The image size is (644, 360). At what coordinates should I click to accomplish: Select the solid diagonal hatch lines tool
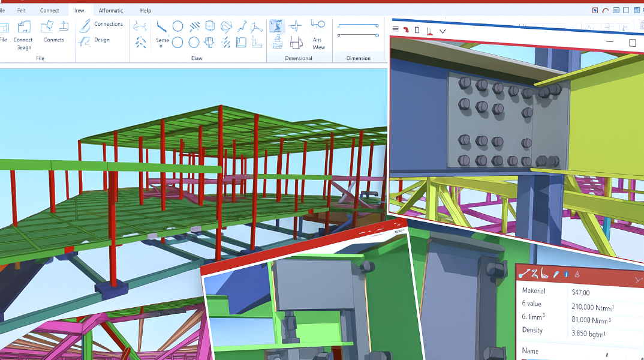click(x=194, y=27)
